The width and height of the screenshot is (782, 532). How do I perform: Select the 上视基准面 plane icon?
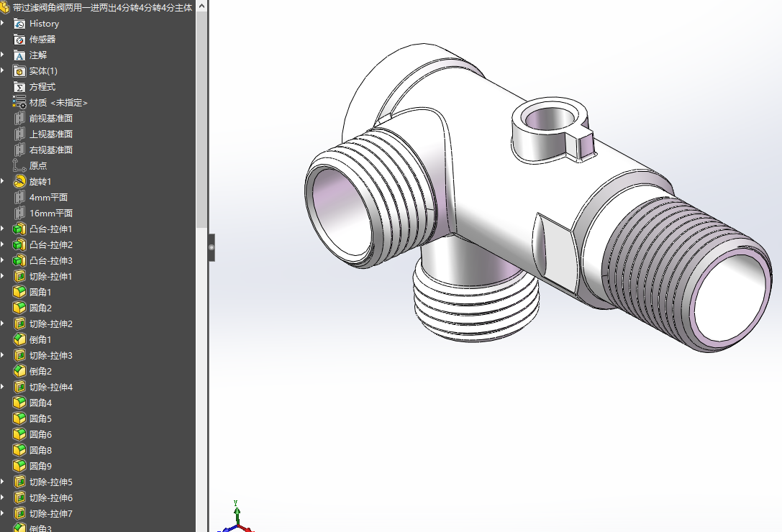pos(19,134)
